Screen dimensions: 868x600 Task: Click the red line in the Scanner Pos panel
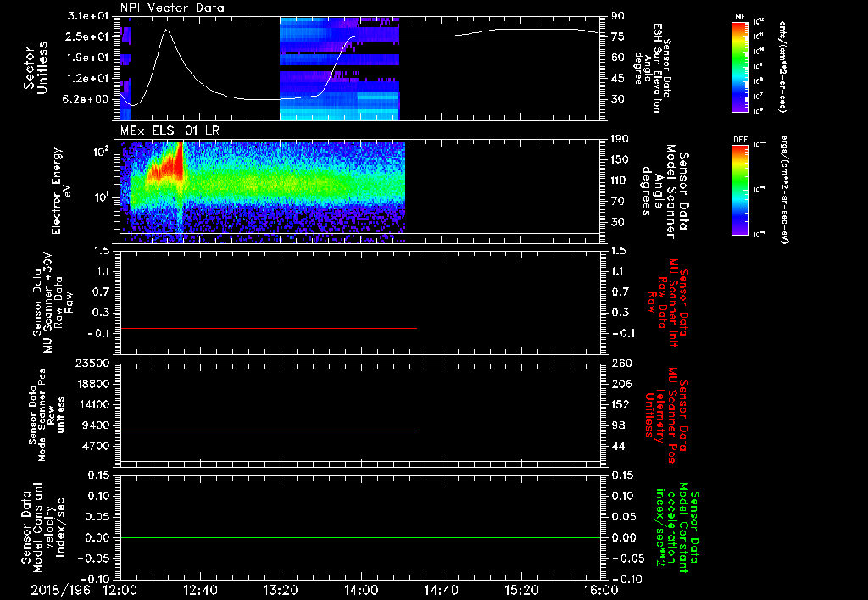coord(269,431)
